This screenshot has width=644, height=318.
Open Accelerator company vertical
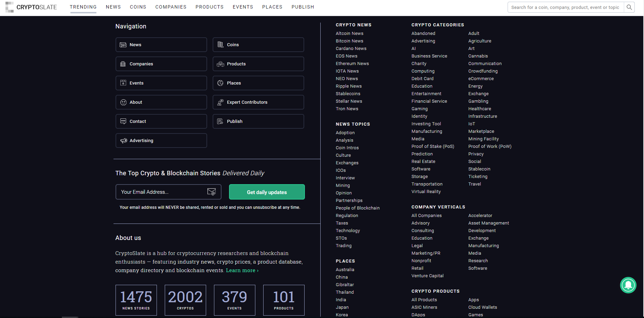tap(480, 216)
